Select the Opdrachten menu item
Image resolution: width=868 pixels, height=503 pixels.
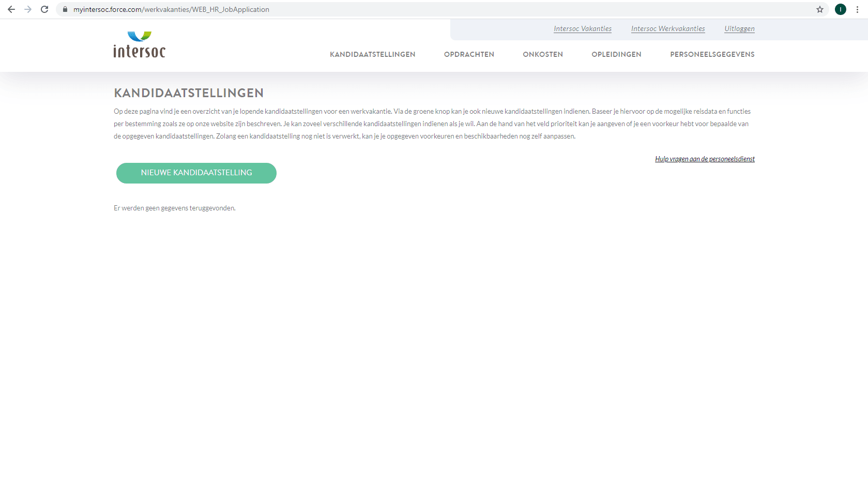click(469, 54)
